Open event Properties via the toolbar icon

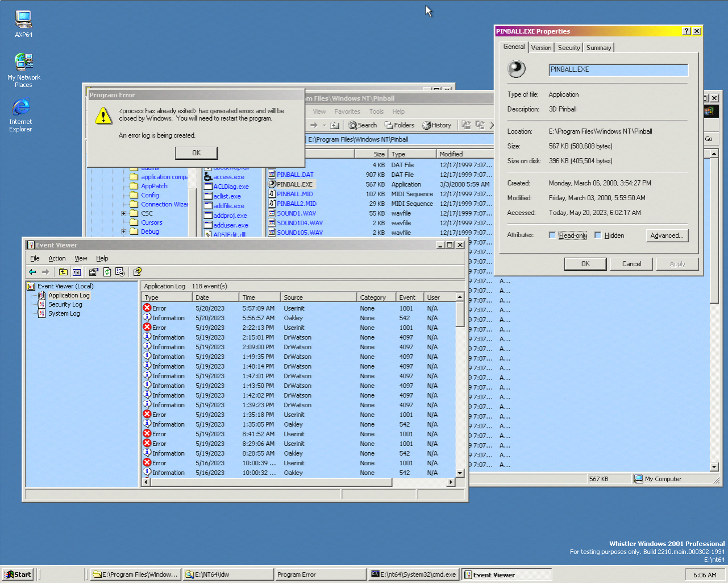tap(93, 272)
